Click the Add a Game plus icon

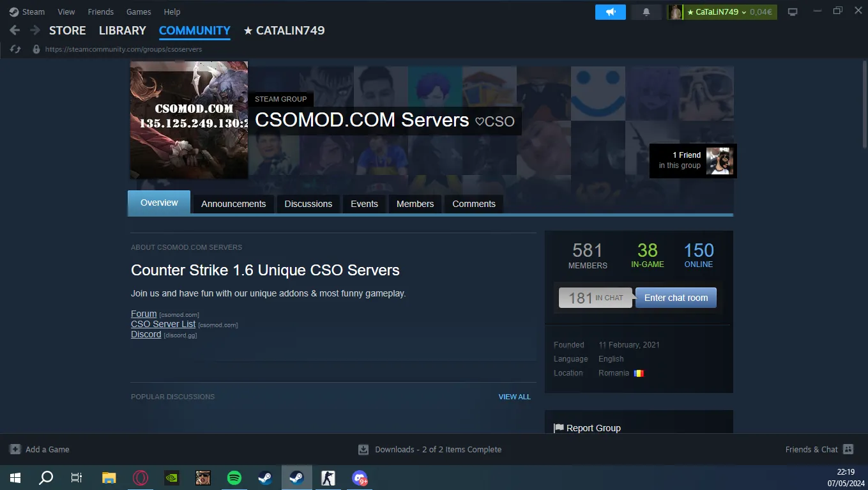[15, 449]
